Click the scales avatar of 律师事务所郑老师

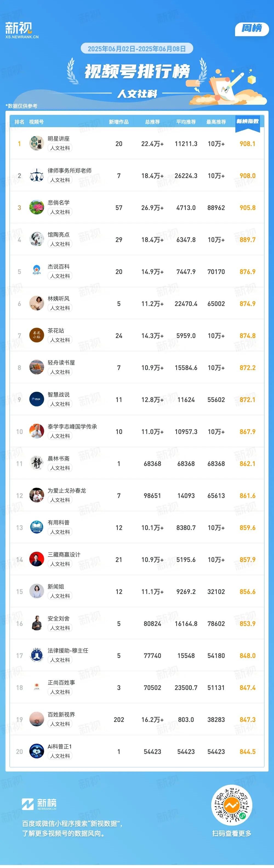(36, 175)
